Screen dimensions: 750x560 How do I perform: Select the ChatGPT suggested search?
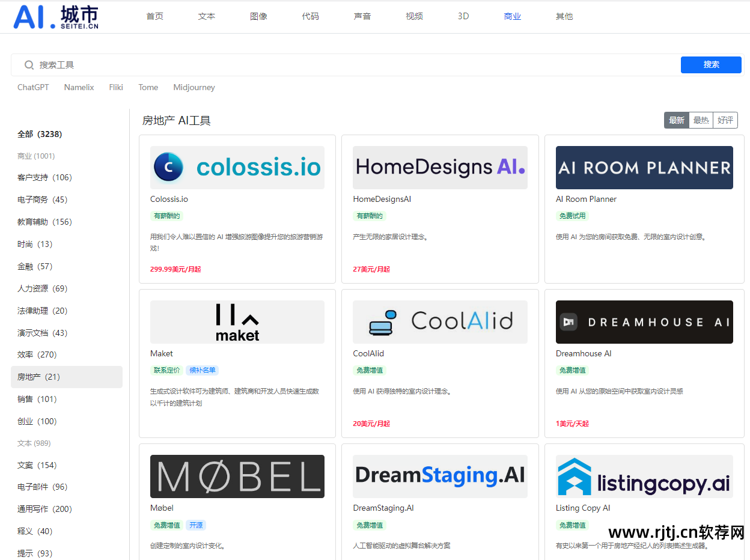(x=33, y=87)
